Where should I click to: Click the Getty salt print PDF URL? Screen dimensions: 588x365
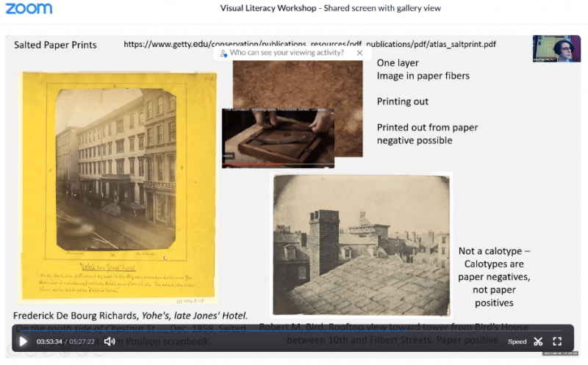click(309, 44)
